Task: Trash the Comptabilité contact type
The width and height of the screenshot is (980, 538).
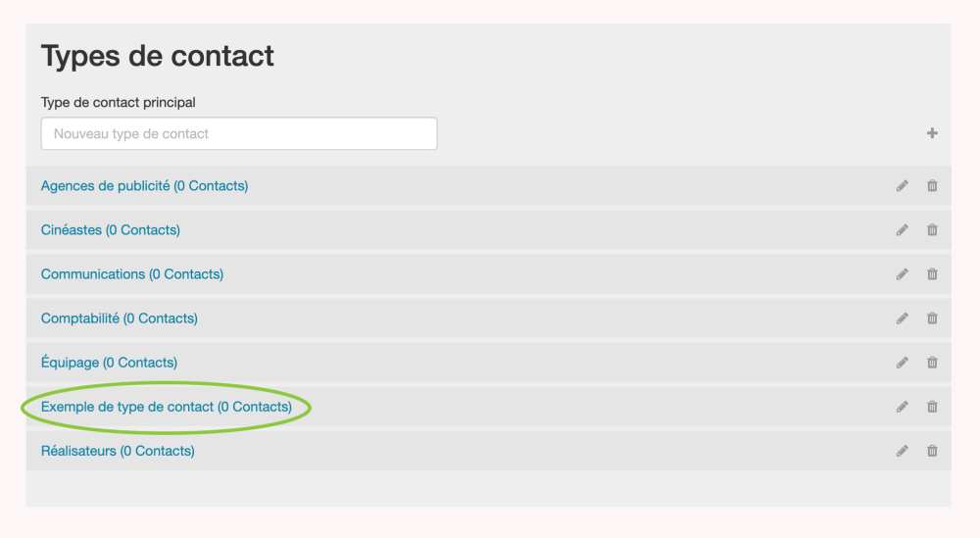Action: pyautogui.click(x=932, y=318)
